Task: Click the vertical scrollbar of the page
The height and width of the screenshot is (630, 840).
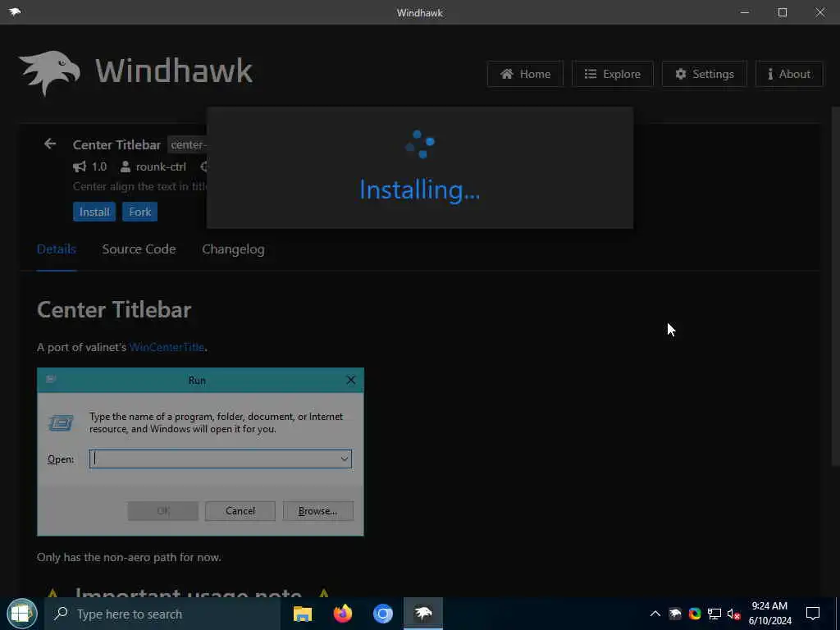Action: tap(835, 286)
